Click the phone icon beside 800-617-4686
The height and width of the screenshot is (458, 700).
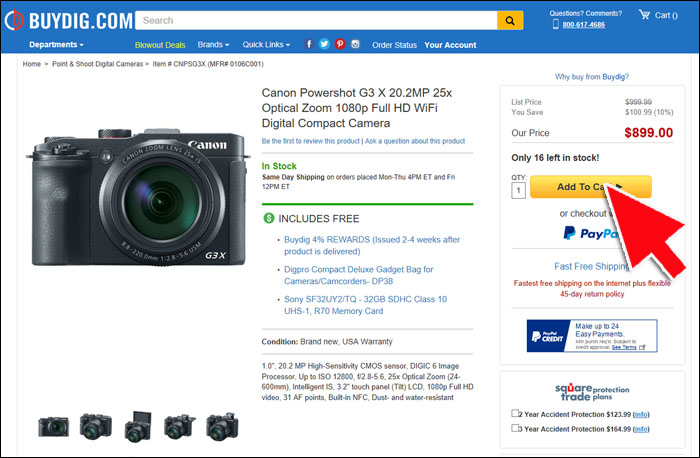pyautogui.click(x=556, y=24)
